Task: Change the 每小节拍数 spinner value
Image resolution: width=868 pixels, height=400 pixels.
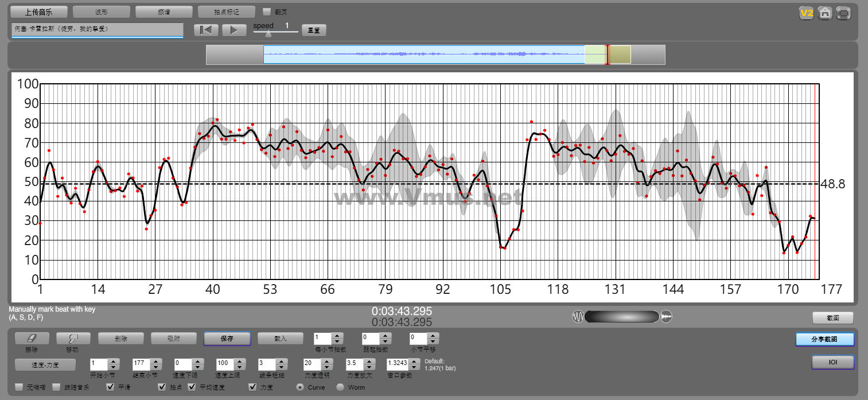Action: (337, 339)
